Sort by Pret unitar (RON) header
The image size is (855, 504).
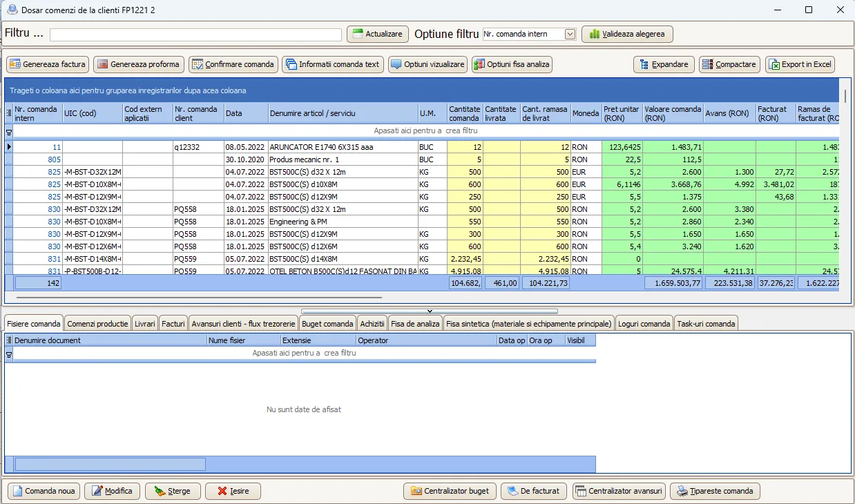pos(622,113)
